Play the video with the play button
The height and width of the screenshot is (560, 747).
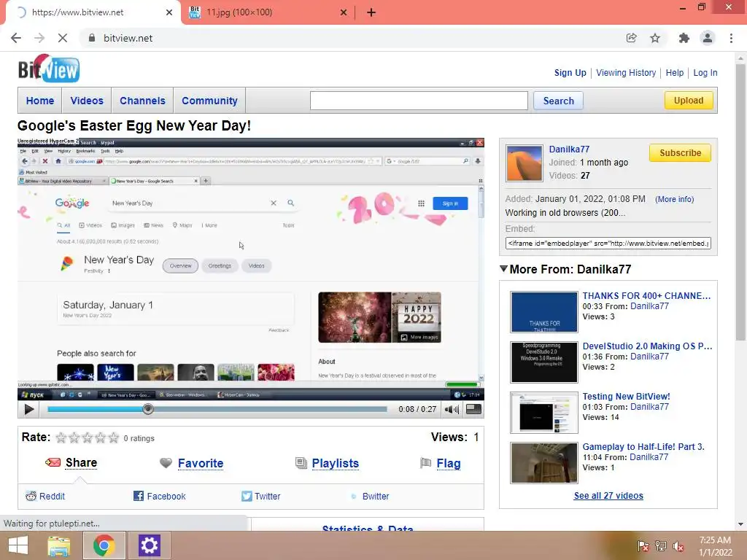coord(28,409)
